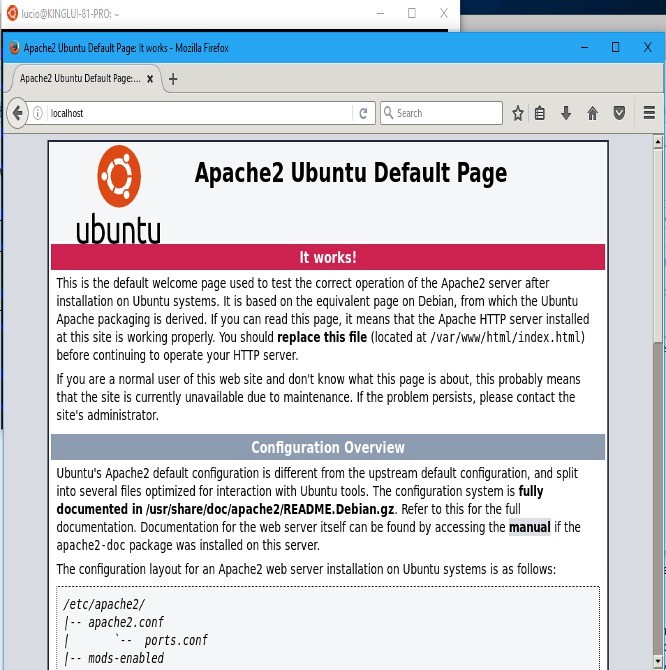Bookmark this page with the star
This screenshot has width=666, height=670.
[518, 113]
